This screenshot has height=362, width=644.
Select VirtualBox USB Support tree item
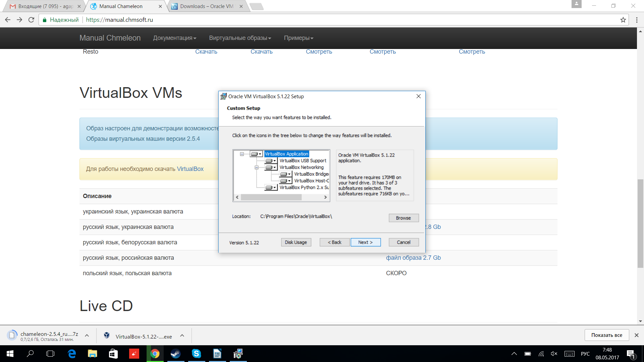(x=303, y=161)
